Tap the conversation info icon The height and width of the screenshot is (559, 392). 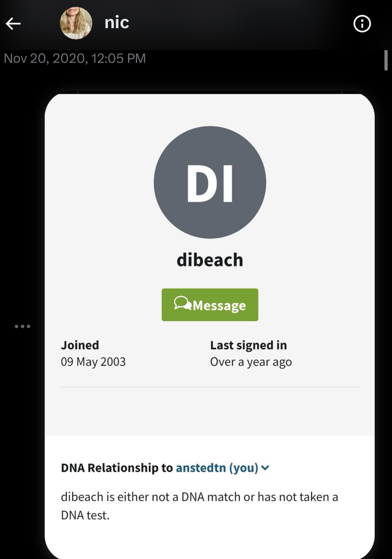coord(362,24)
